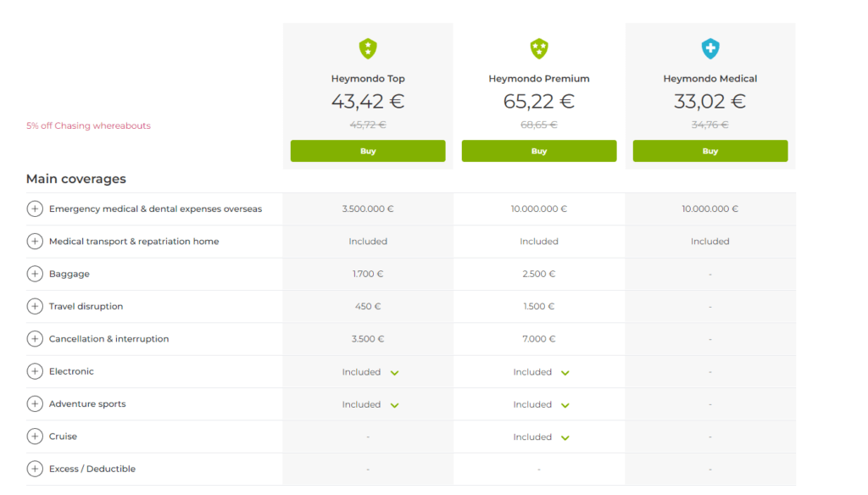This screenshot has width=868, height=495.
Task: Expand Cancellation & interruption plus icon
Action: 35,339
